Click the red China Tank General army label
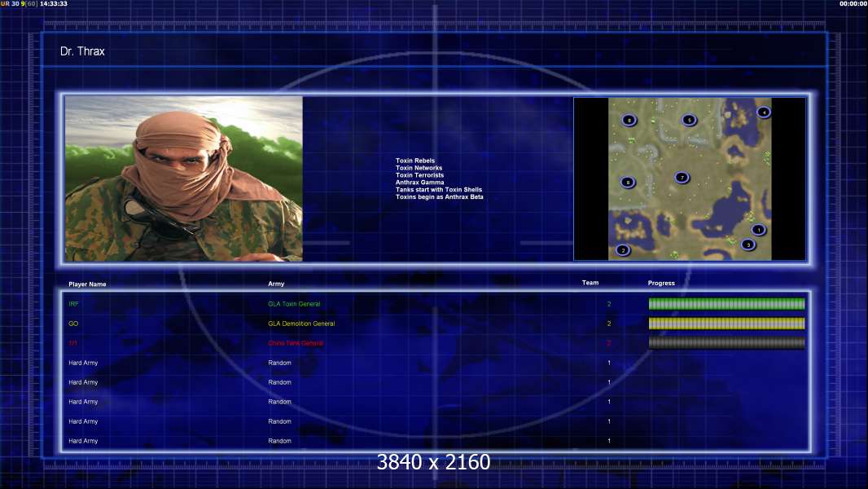868x489 pixels. click(296, 343)
